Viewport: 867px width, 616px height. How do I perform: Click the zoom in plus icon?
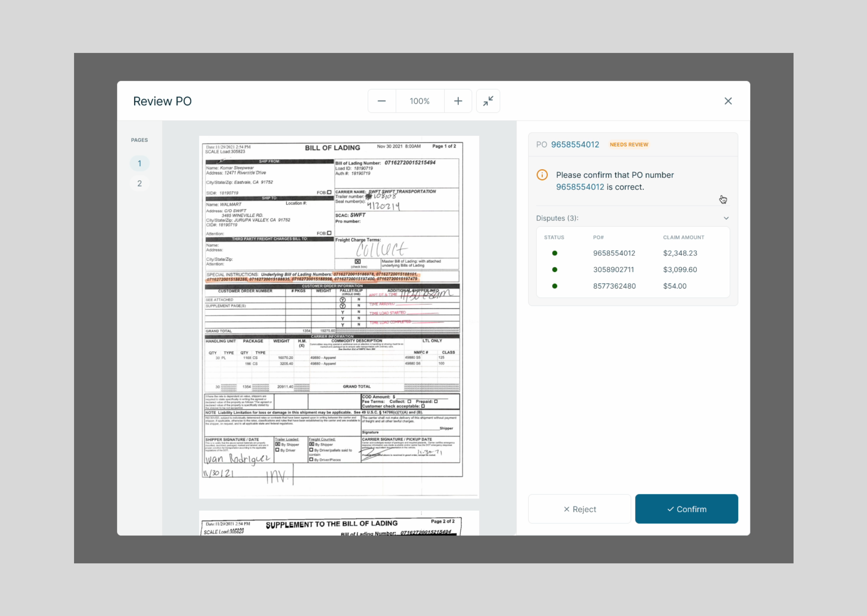(x=458, y=101)
